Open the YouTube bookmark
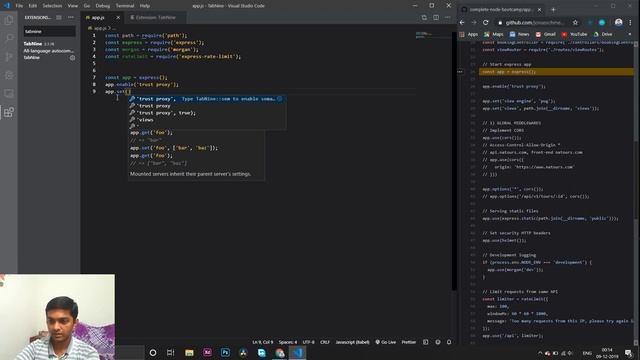 click(574, 34)
